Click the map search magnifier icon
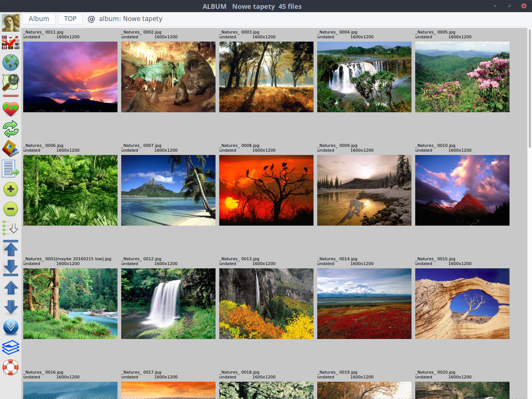The image size is (532, 399). [11, 82]
